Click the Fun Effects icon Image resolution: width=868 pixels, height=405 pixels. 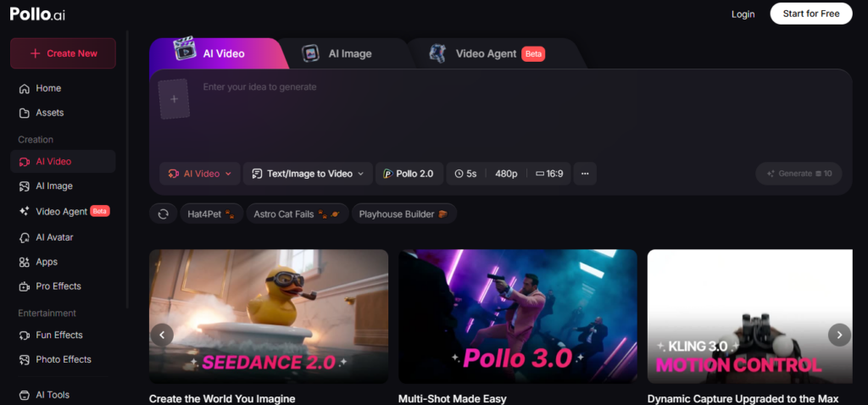tap(24, 336)
